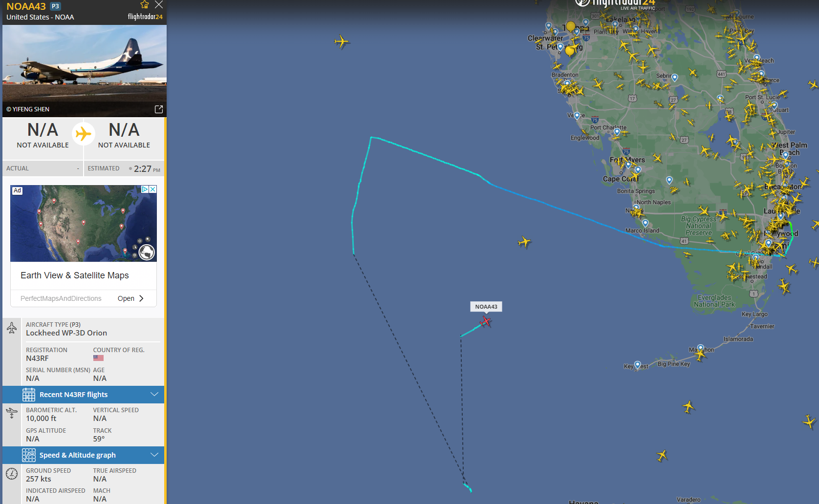Viewport: 819px width, 504px height.
Task: Click the PerfectMapsAndDirections advertiser link
Action: tap(61, 298)
